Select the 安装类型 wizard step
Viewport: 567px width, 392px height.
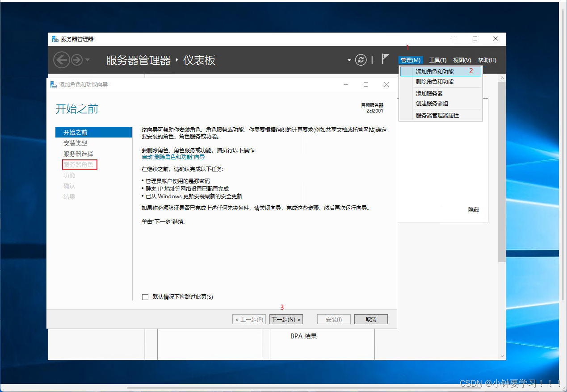76,143
